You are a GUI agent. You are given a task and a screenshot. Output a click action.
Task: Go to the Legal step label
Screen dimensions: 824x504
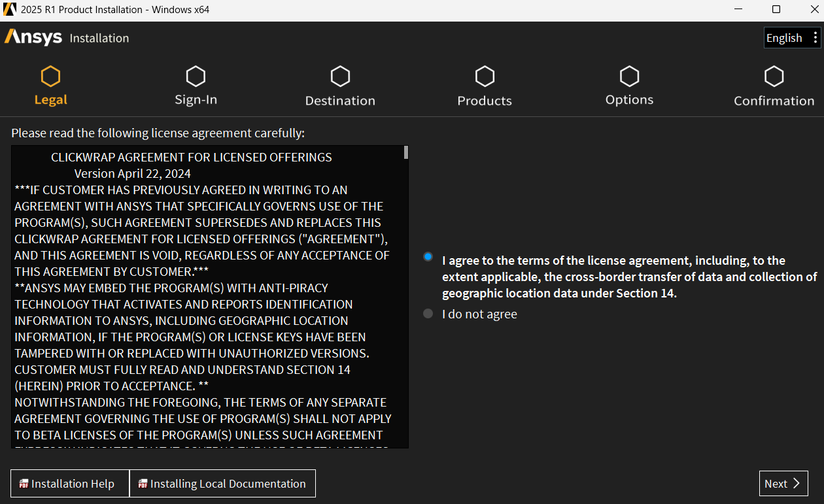tap(50, 100)
